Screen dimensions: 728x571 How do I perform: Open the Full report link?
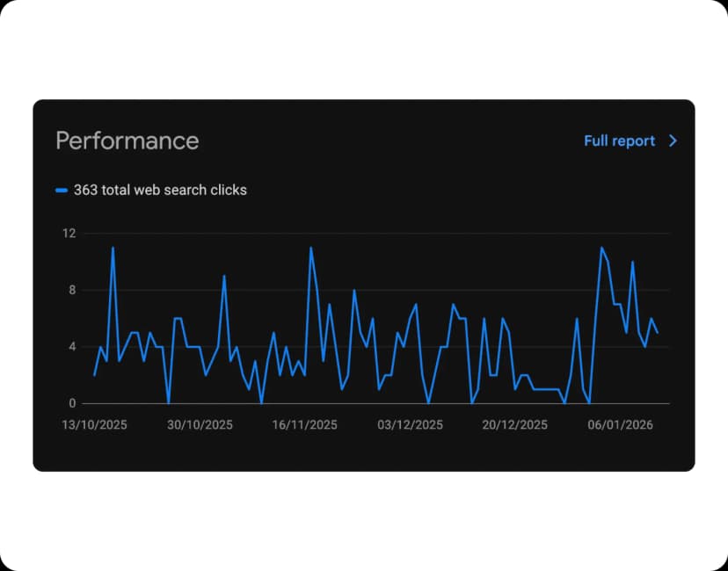coord(619,141)
